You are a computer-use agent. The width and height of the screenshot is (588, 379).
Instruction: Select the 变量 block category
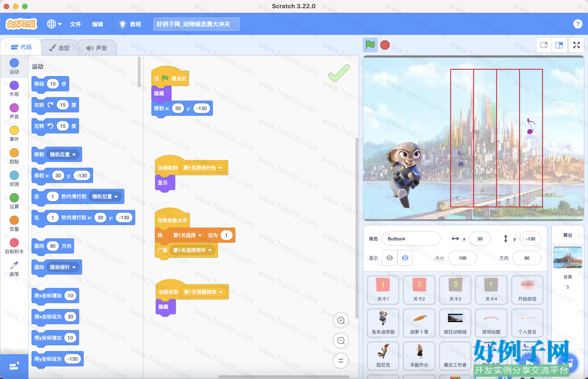coord(14,223)
